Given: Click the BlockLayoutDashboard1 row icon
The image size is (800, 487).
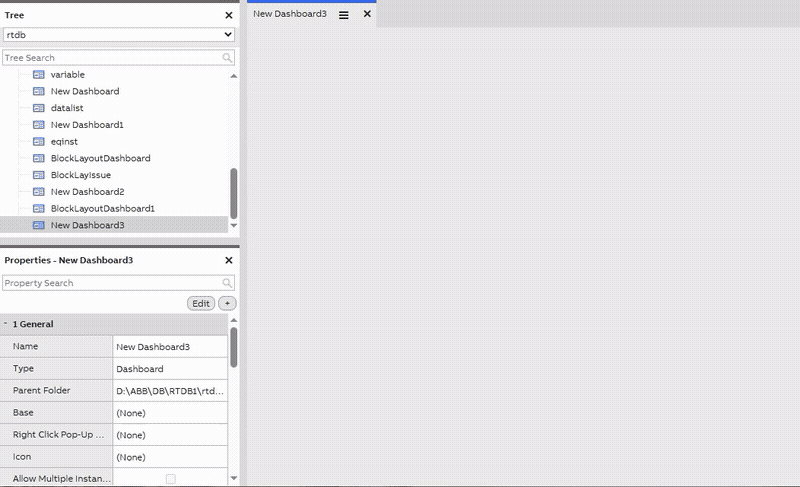Looking at the screenshot, I should (x=39, y=209).
